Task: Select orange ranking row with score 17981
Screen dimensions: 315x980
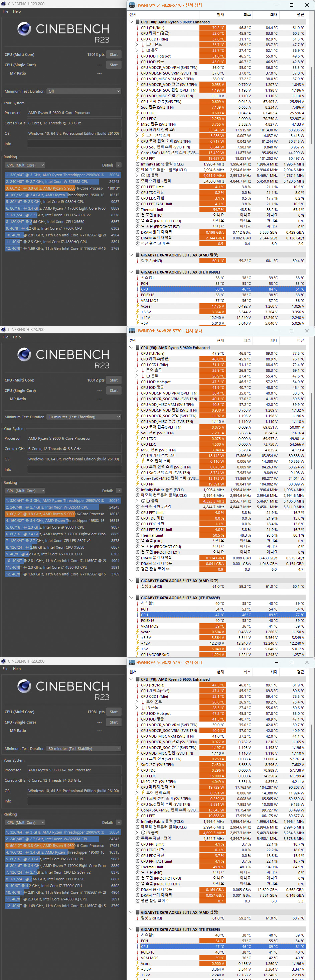Action: pos(63,846)
